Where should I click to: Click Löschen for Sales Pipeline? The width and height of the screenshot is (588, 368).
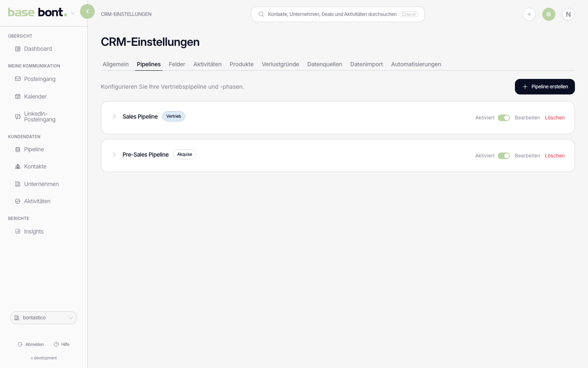click(x=555, y=118)
